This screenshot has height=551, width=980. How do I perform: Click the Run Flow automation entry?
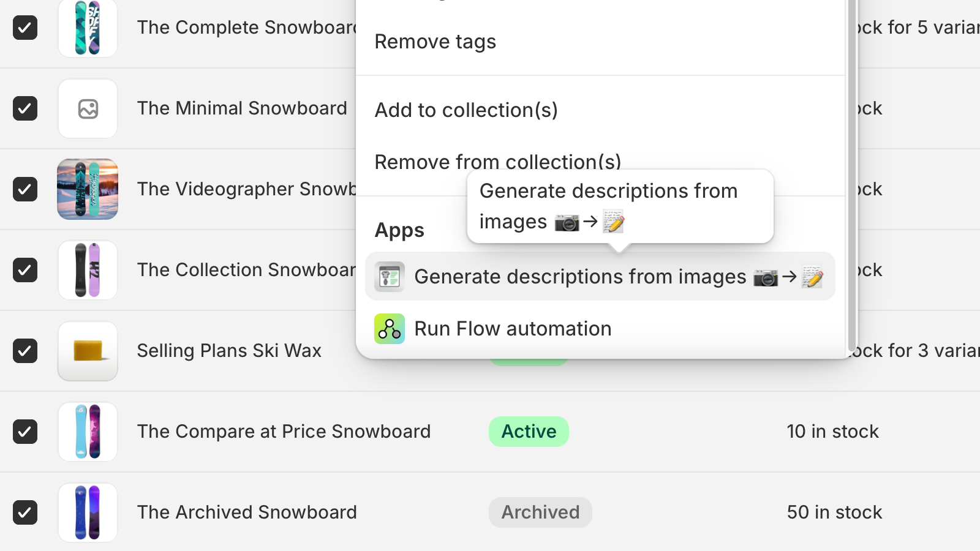pos(513,329)
